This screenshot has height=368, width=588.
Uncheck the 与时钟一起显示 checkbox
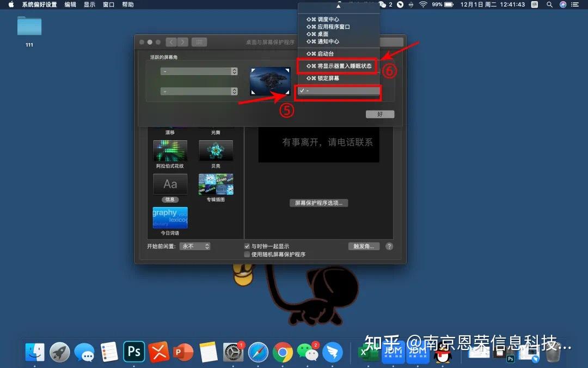click(x=247, y=245)
